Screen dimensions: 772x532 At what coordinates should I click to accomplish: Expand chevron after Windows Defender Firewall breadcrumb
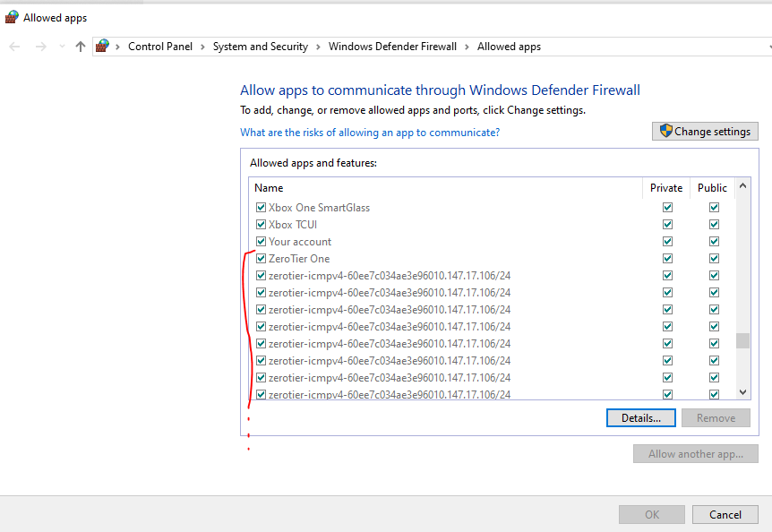click(467, 47)
